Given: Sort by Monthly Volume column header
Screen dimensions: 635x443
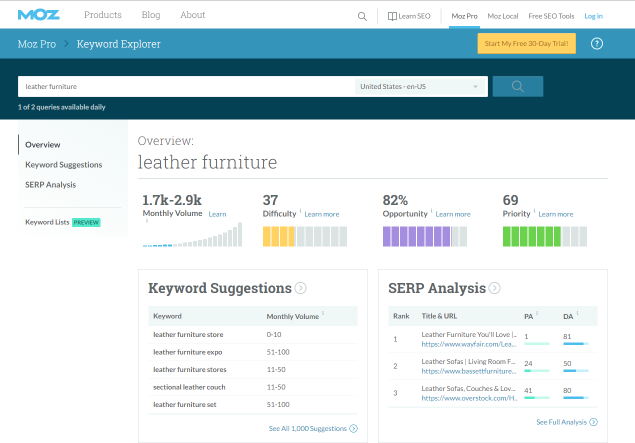Looking at the screenshot, I should [x=293, y=316].
